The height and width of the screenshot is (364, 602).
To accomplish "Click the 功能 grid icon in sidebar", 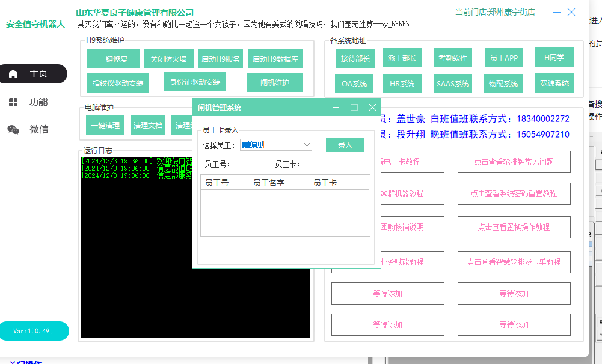I will pos(13,102).
